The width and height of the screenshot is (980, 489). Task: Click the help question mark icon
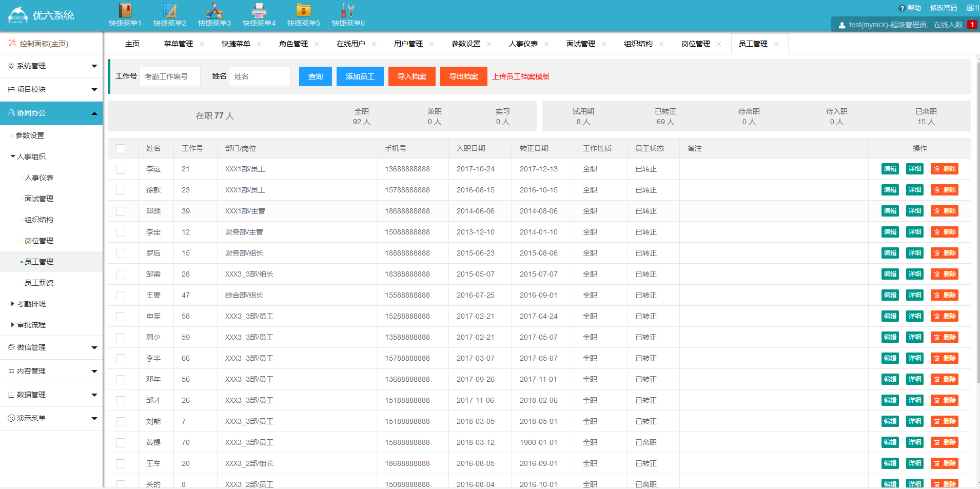click(x=901, y=8)
